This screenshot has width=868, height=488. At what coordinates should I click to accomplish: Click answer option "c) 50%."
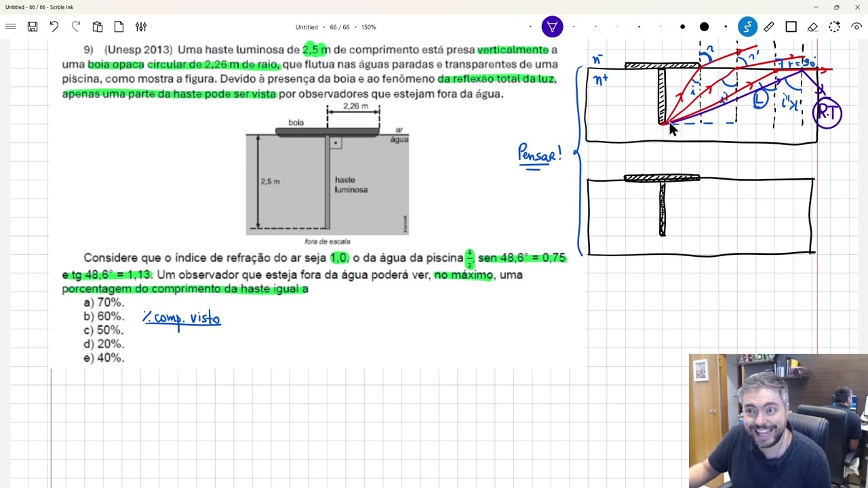[x=104, y=330]
